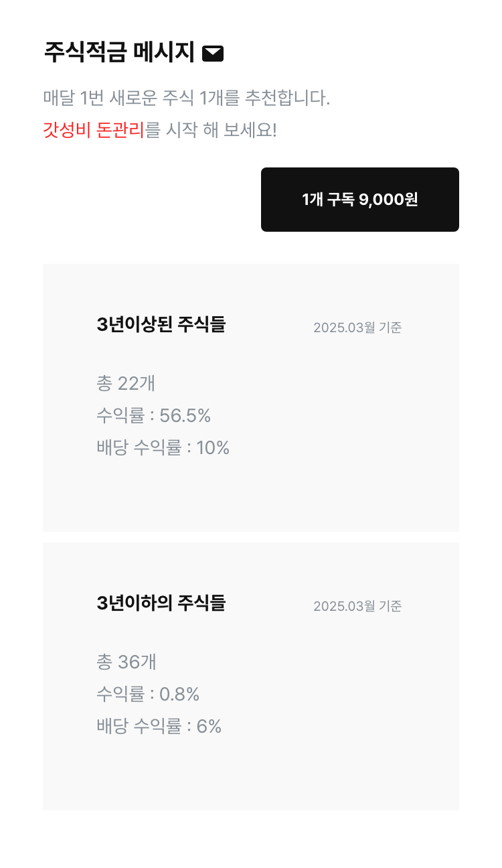Click empty area below 배당 수익률 : 10%
Viewport: 502px width, 868px height.
click(251, 496)
